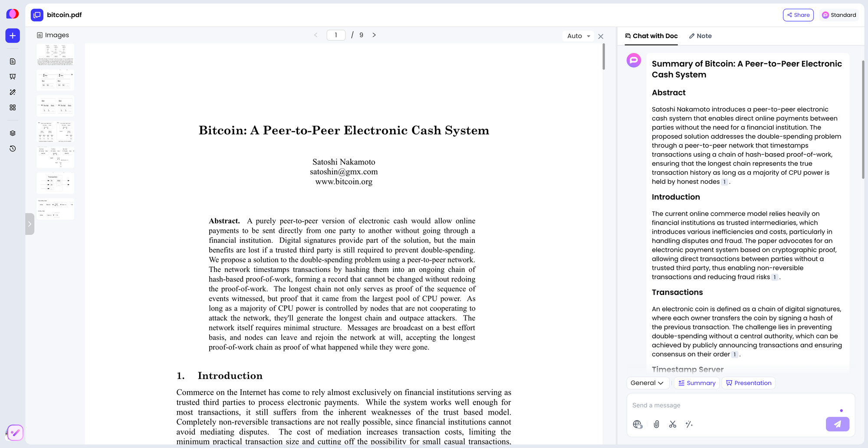Click the Images panel label

pos(53,35)
